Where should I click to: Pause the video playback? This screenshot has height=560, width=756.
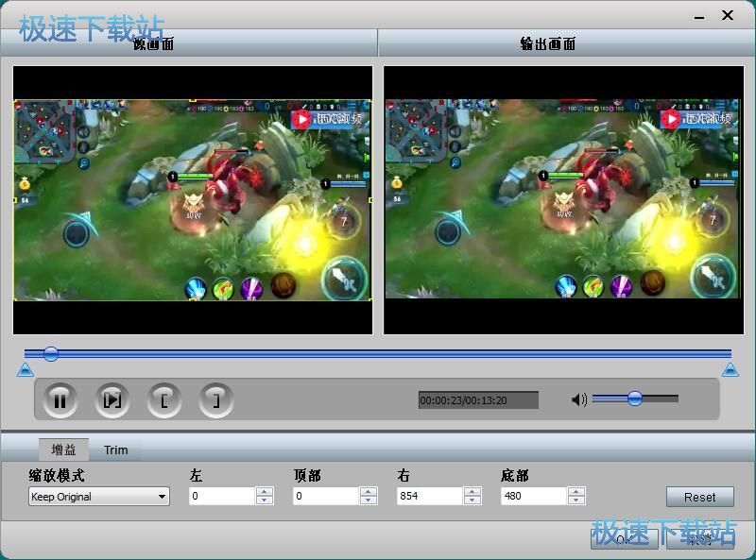60,400
